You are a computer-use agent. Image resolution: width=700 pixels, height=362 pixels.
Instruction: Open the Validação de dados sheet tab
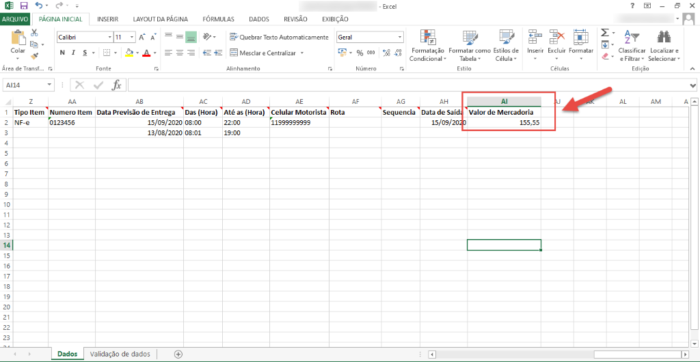(120, 354)
